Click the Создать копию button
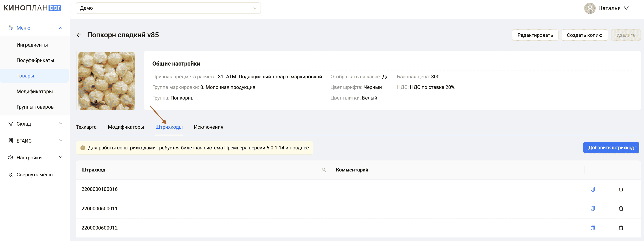The image size is (644, 241). pos(584,35)
